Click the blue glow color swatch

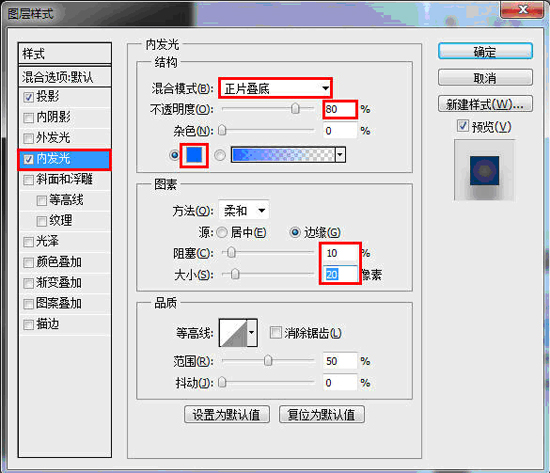[x=194, y=155]
